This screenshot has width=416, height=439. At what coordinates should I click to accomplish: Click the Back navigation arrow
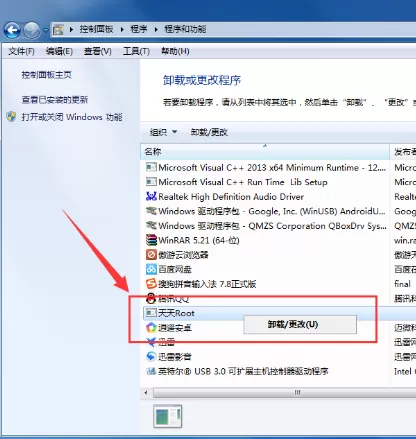(12, 30)
